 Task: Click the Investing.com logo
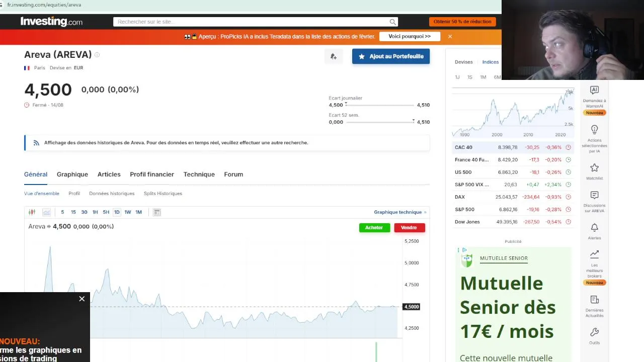coord(51,22)
